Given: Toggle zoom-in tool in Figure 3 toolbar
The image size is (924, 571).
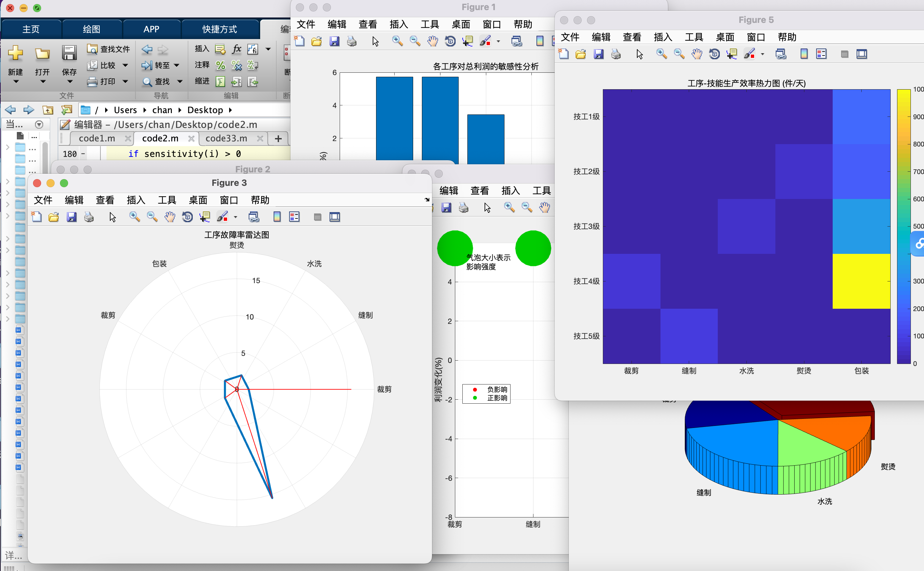Looking at the screenshot, I should (x=134, y=217).
